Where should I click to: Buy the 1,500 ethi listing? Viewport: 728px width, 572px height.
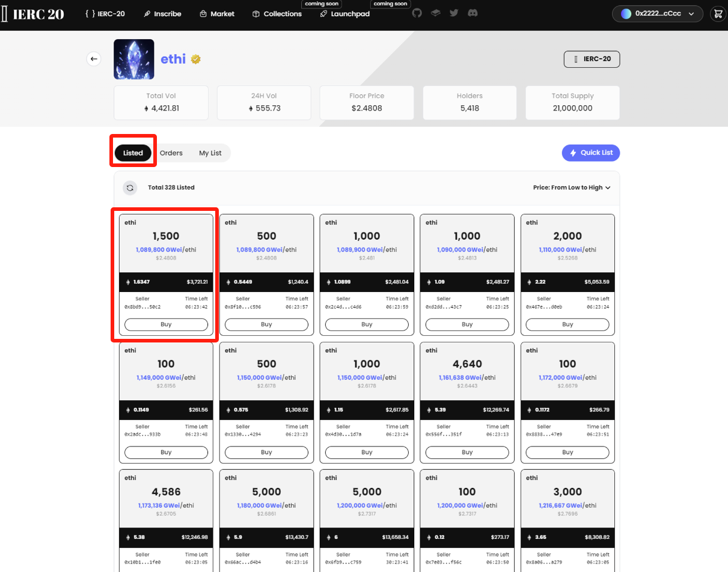point(166,324)
